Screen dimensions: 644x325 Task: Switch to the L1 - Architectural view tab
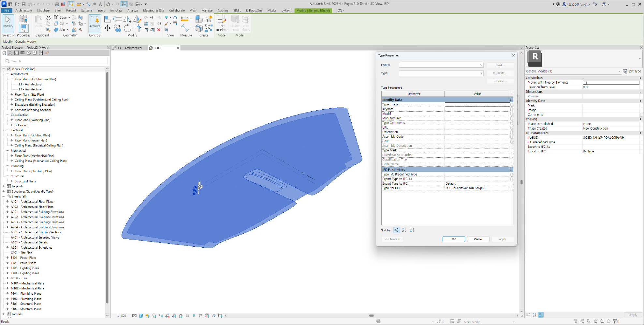(x=130, y=48)
